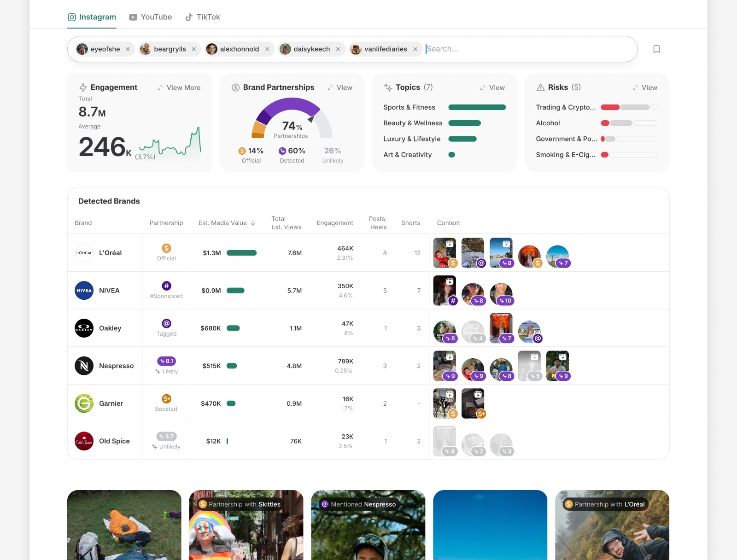Viewport: 737px width, 560px height.
Task: Click the Beauty & Wellness topic bar
Action: pyautogui.click(x=464, y=123)
